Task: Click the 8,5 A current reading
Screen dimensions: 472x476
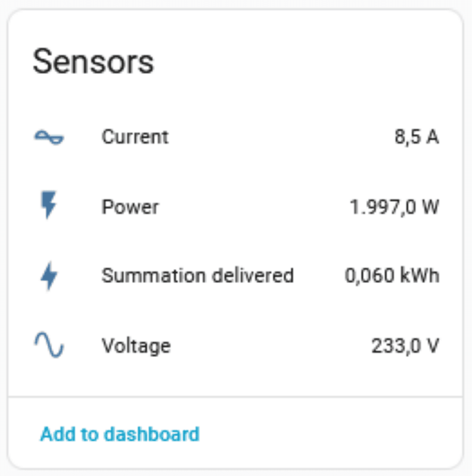Action: point(417,136)
